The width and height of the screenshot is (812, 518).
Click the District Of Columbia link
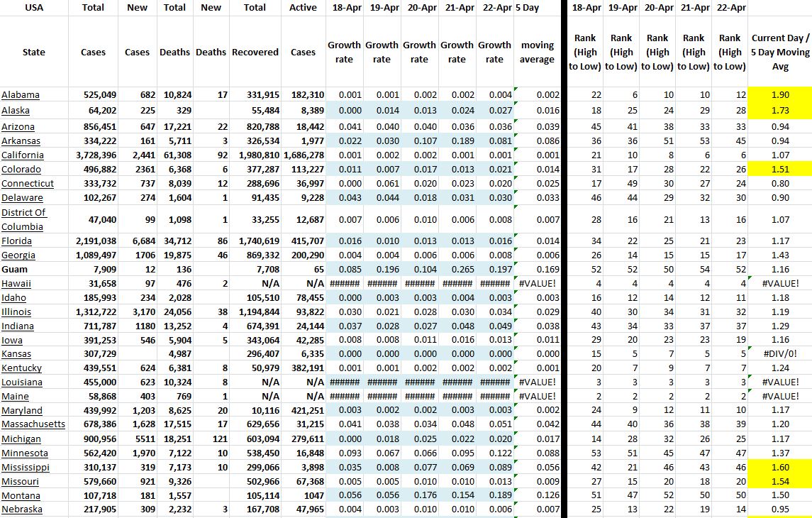click(x=23, y=219)
